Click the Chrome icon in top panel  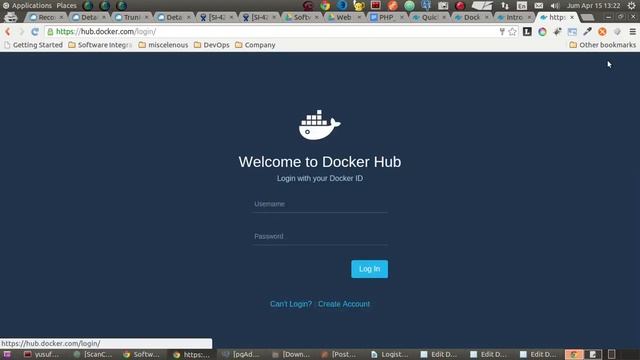click(325, 5)
